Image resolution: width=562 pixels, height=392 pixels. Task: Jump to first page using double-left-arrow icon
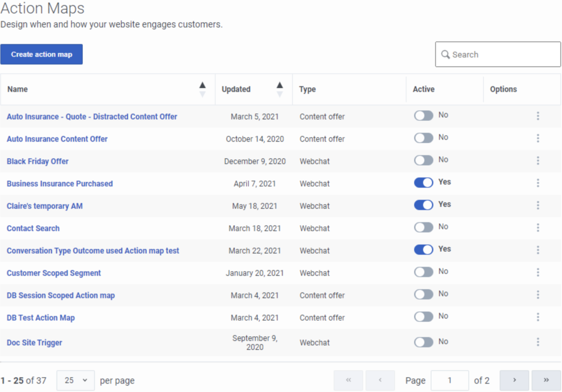coord(348,380)
